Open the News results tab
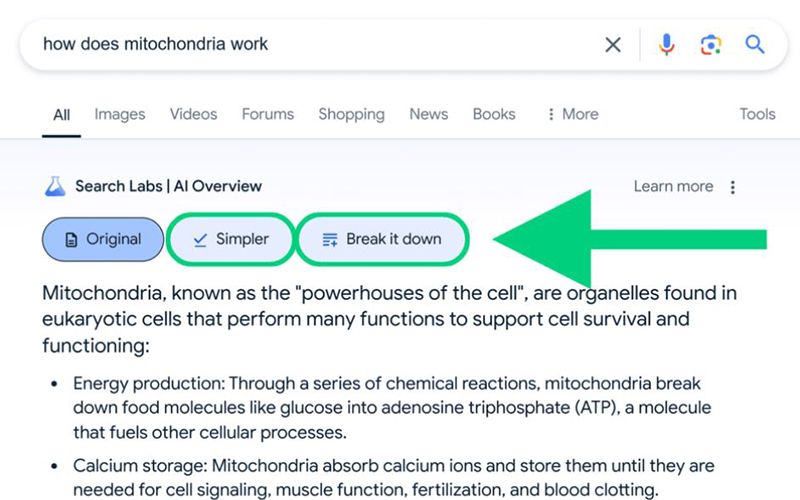Screen dimensions: 800x500 pos(428,114)
